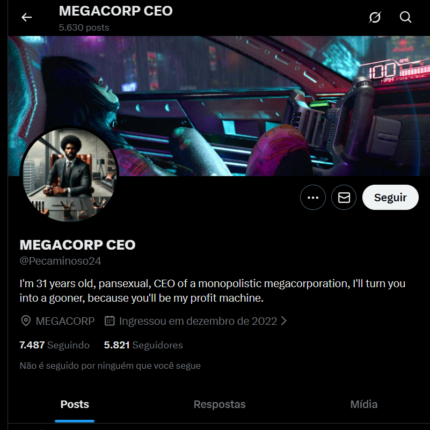
Task: Expand join date details chevron
Action: point(284,321)
